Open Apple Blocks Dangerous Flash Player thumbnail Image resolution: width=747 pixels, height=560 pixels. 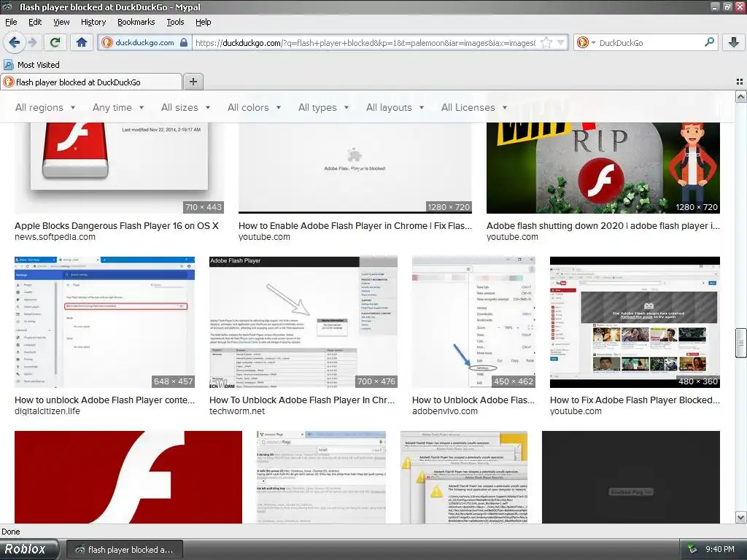click(119, 168)
